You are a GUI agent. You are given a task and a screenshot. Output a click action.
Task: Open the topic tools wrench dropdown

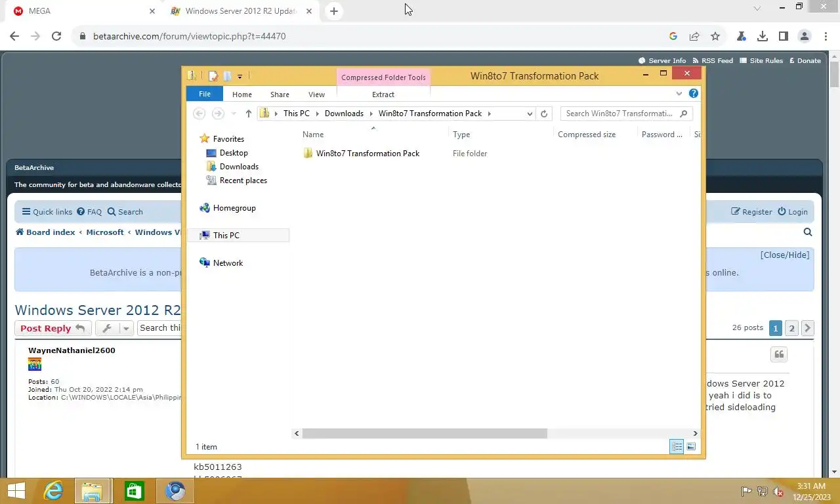pyautogui.click(x=114, y=328)
